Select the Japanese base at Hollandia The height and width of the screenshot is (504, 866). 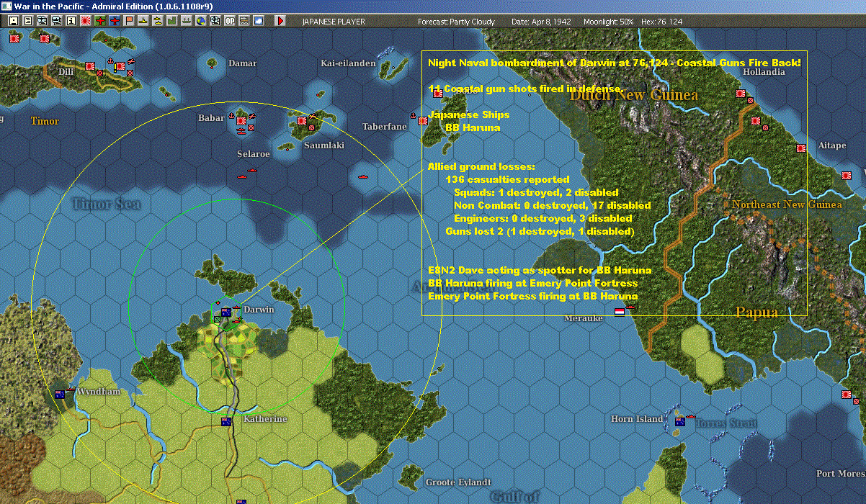741,94
